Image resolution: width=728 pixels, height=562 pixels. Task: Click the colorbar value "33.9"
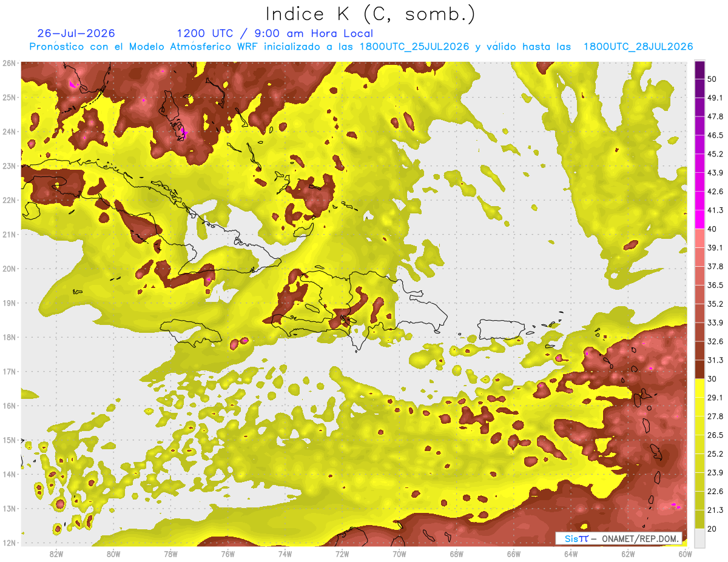pyautogui.click(x=716, y=323)
